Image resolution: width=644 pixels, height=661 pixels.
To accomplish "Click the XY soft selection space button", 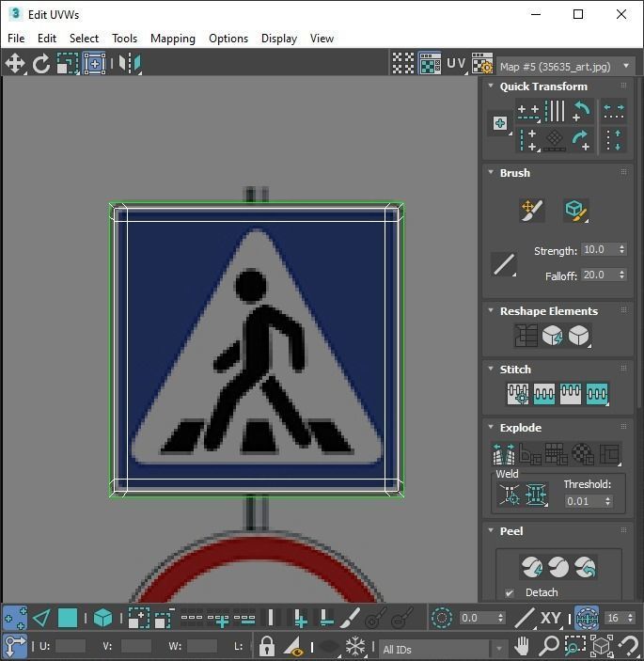I will click(551, 619).
